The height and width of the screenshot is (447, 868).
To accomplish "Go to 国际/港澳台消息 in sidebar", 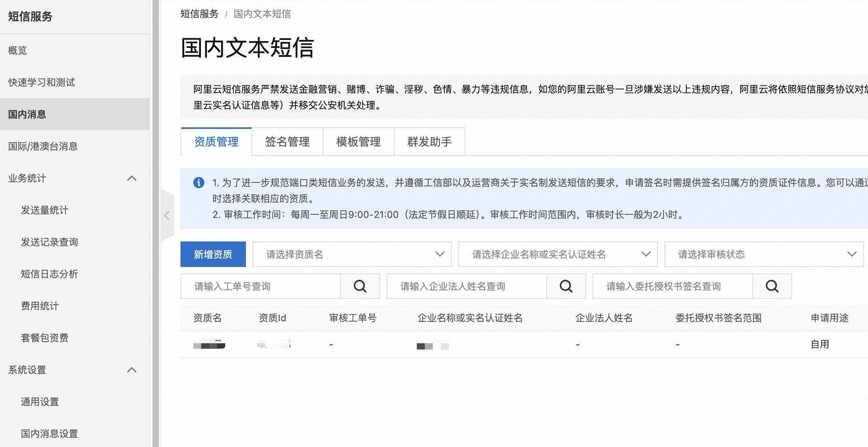I will (x=43, y=146).
